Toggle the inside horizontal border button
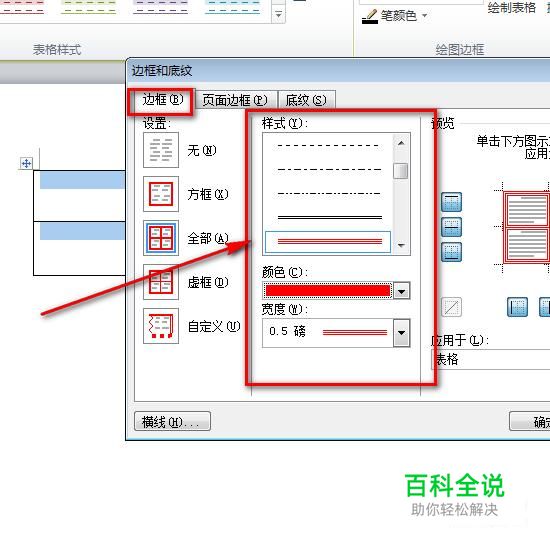The height and width of the screenshot is (550, 550). point(451,227)
